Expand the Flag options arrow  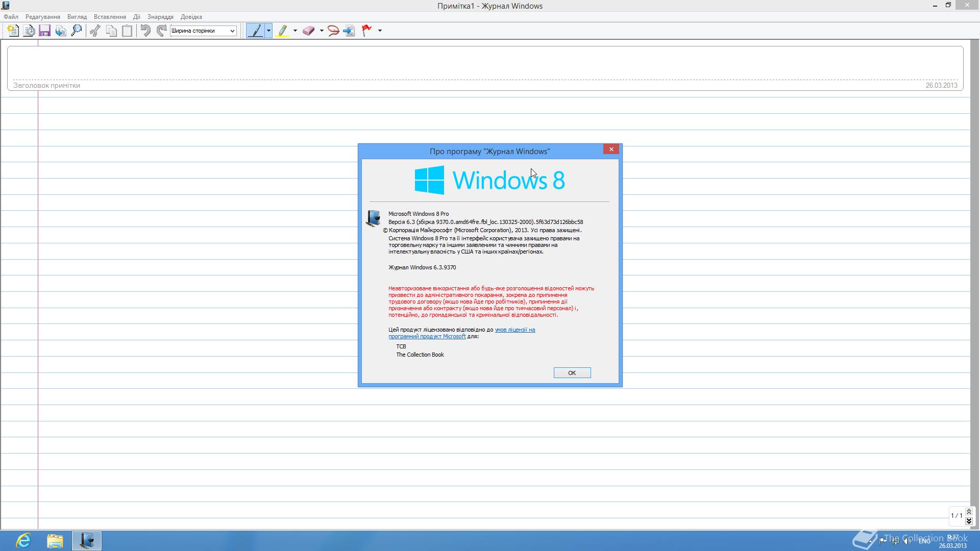tap(380, 31)
